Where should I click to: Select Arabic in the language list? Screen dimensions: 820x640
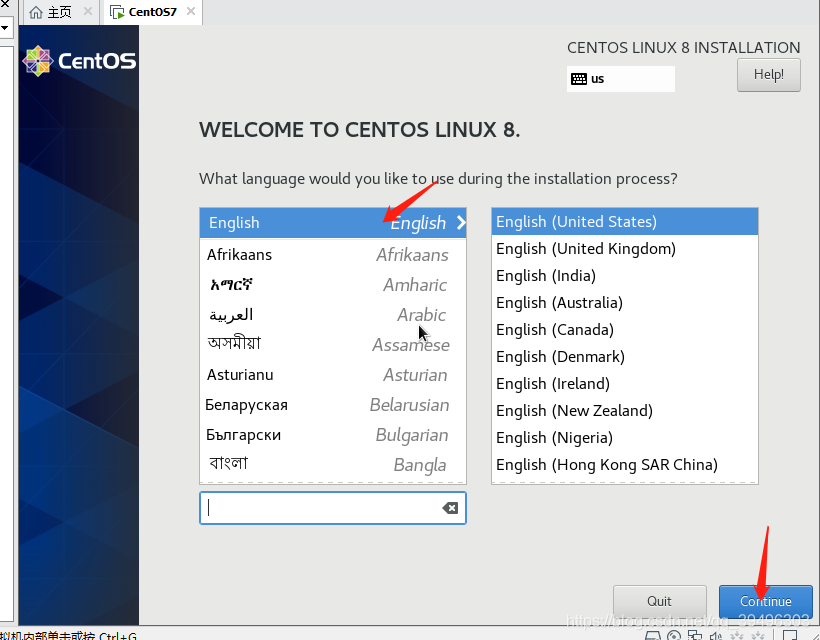point(333,315)
